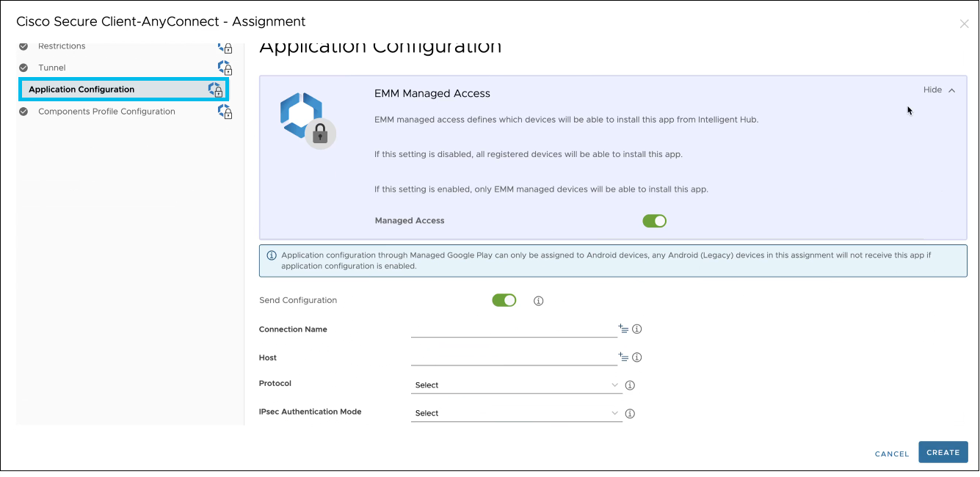Viewport: 980px width, 477px height.
Task: Click the checkmark icon next to Restrictions
Action: click(x=23, y=46)
